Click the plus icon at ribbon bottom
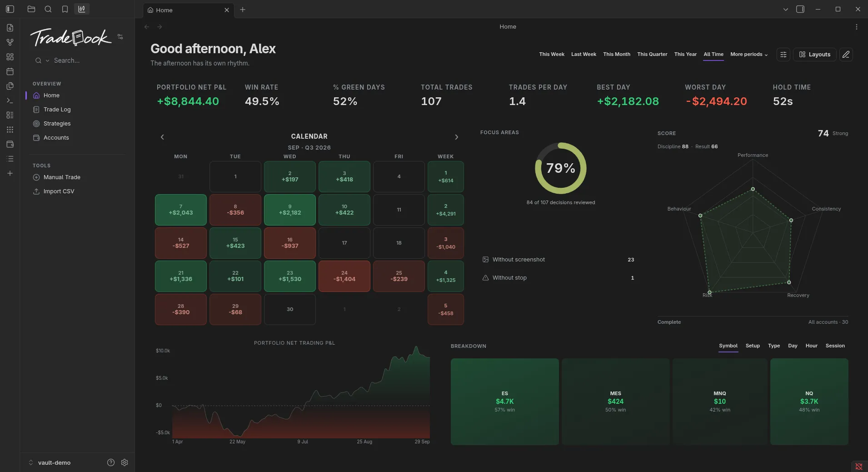Viewport: 868px width, 472px height. point(10,173)
